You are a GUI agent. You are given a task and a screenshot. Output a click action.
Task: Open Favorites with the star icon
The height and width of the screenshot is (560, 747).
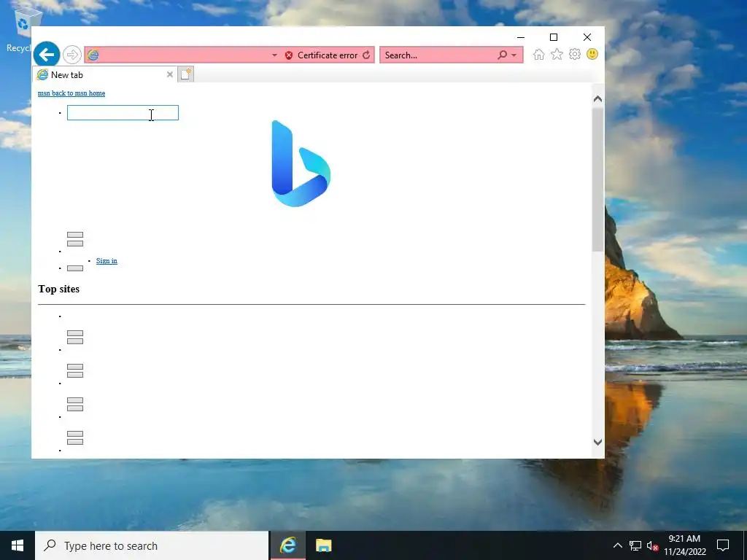pyautogui.click(x=557, y=55)
